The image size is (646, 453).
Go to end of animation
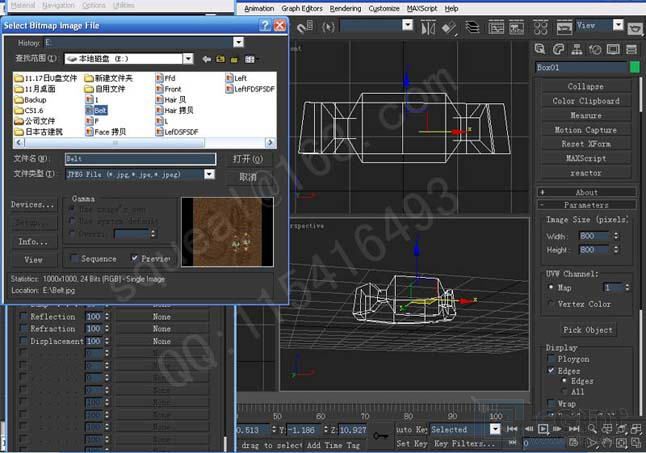tap(574, 429)
